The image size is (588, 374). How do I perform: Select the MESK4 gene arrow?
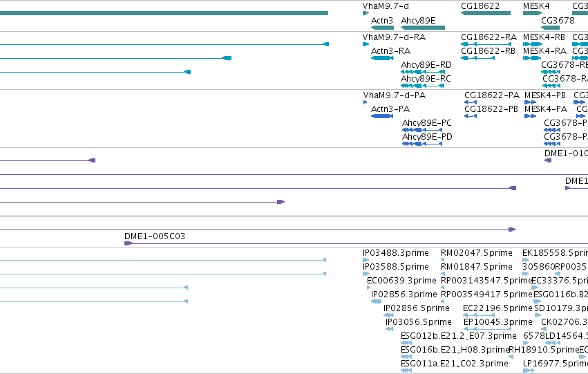coord(533,13)
